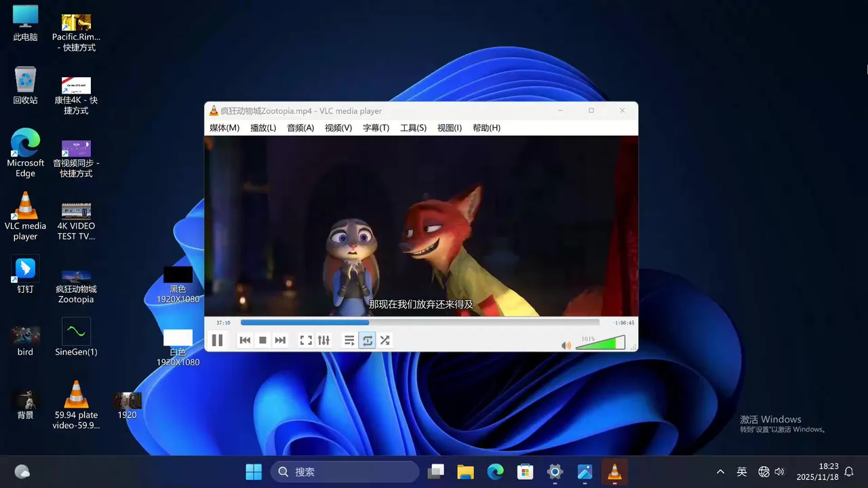This screenshot has height=488, width=868.
Task: Select Pacific.Rim shortcut on desktop
Action: (76, 33)
